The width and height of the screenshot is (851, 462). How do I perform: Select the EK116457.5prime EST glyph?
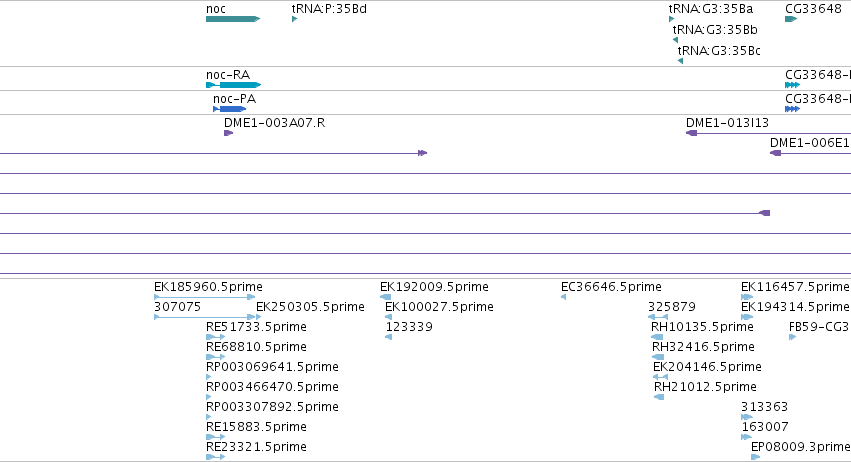747,297
